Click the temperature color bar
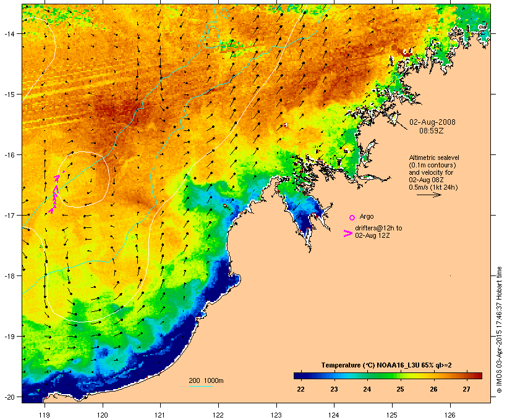Image resolution: width=507 pixels, height=420 pixels. coord(388,376)
